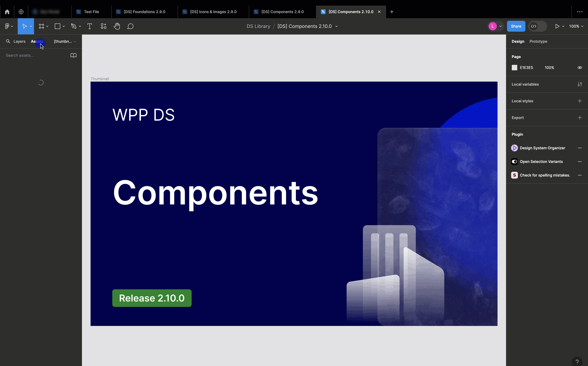Select the Hand tool
Viewport: 588px width, 366px height.
coord(117,26)
